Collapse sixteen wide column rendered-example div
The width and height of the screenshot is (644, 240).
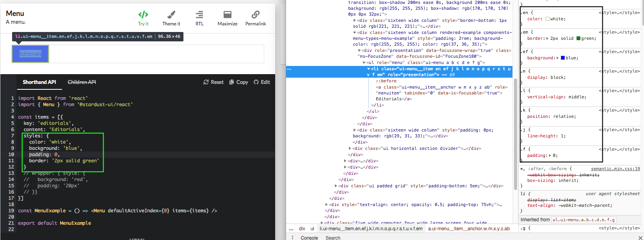pos(354,32)
